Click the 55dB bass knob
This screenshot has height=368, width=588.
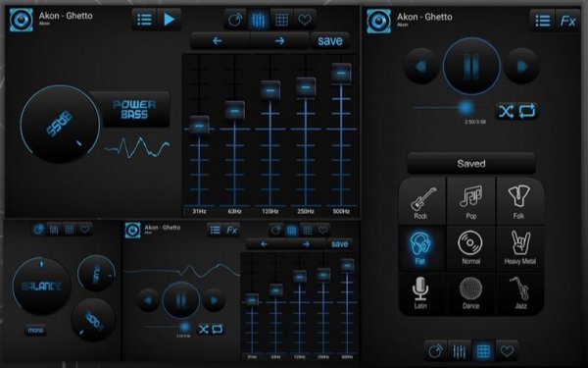[x=60, y=124]
